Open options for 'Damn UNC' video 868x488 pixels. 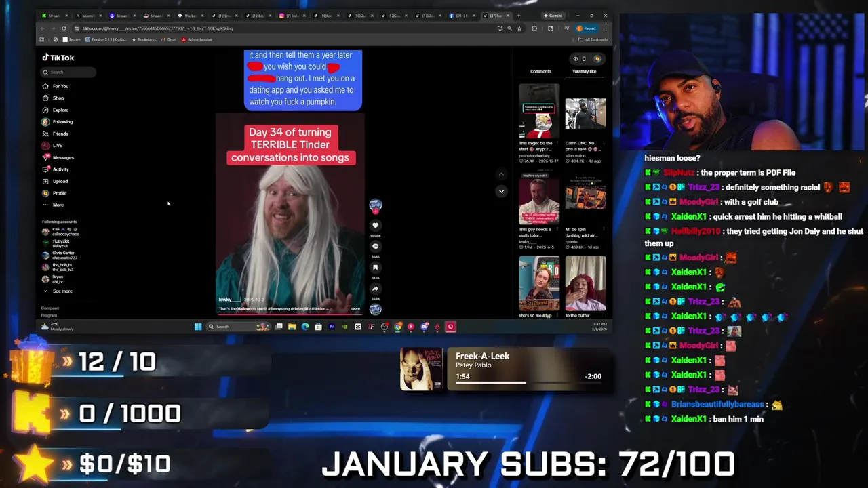pos(603,144)
